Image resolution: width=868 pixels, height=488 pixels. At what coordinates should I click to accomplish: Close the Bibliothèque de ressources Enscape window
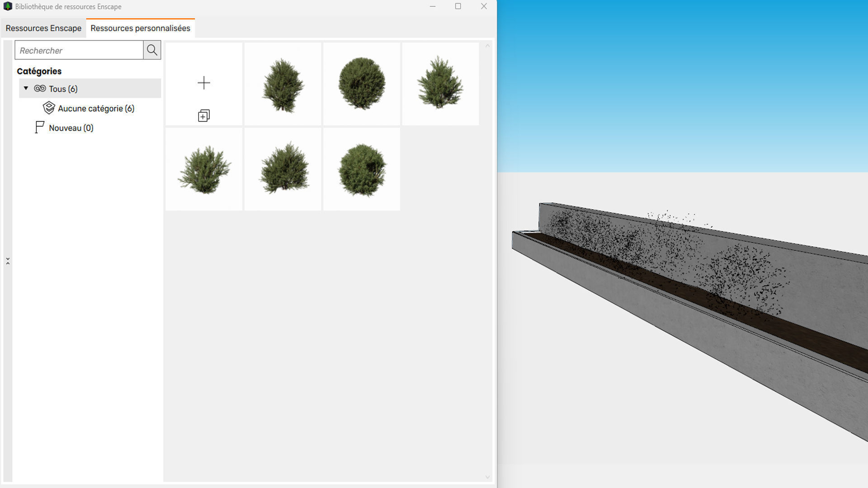pyautogui.click(x=484, y=6)
